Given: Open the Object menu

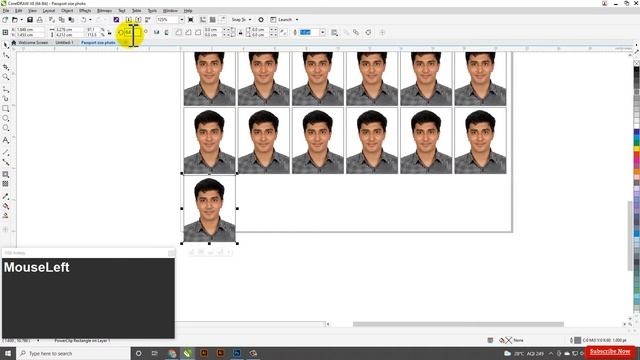Looking at the screenshot, I should point(67,11).
